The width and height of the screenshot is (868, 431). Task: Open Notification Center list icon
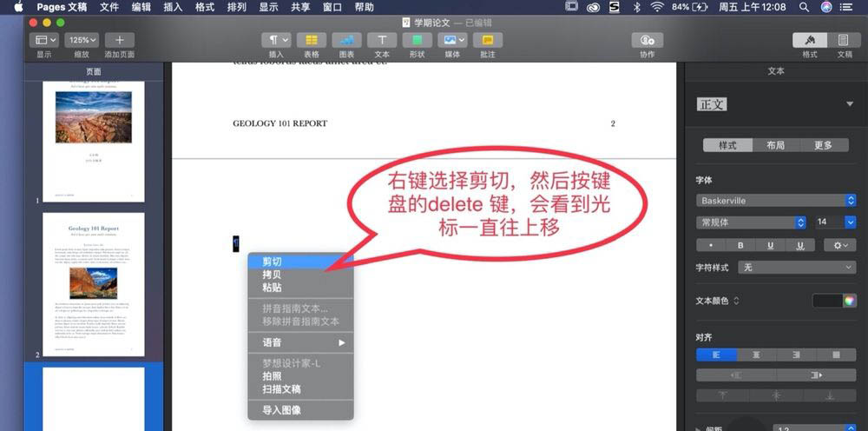pyautogui.click(x=845, y=7)
